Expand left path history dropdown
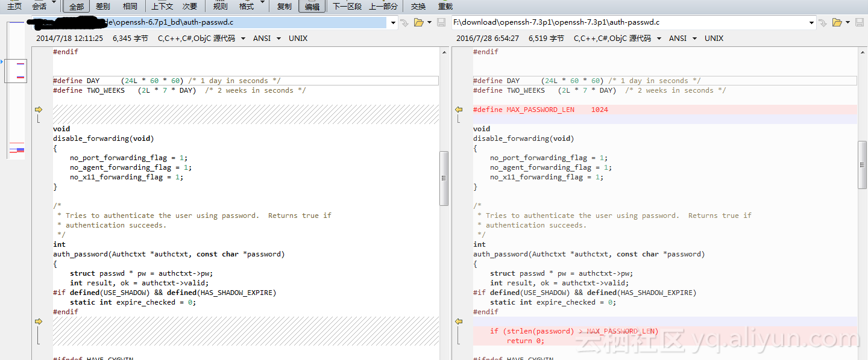This screenshot has height=360, width=868. (x=393, y=23)
